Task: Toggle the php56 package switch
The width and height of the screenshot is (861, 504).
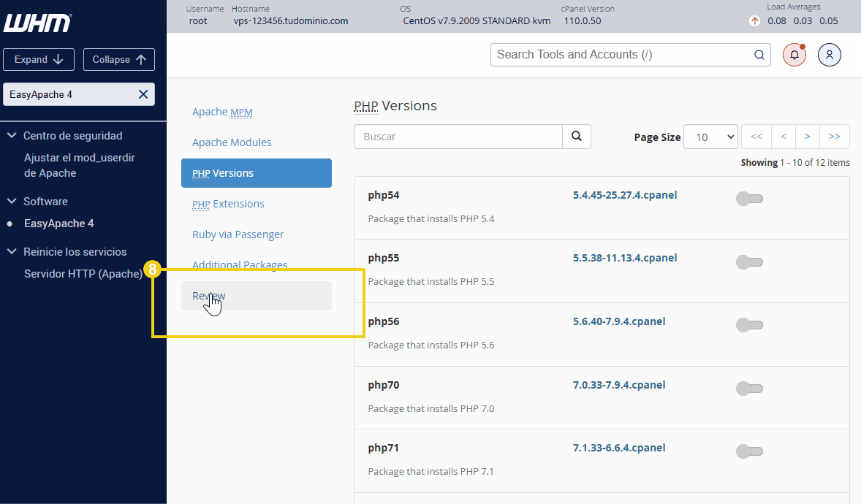Action: 749,325
